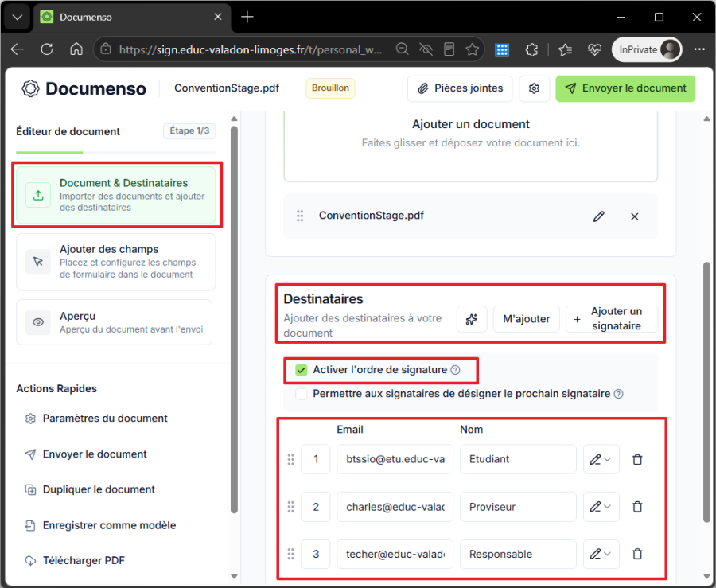The width and height of the screenshot is (716, 588).
Task: Enable Permettre aux signataires de désigner le prochain
Action: point(301,394)
